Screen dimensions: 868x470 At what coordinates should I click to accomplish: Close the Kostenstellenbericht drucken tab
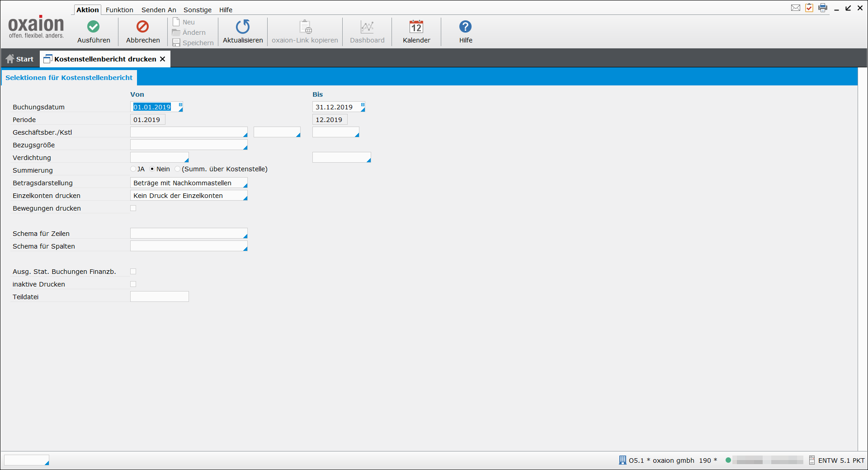pyautogui.click(x=163, y=59)
